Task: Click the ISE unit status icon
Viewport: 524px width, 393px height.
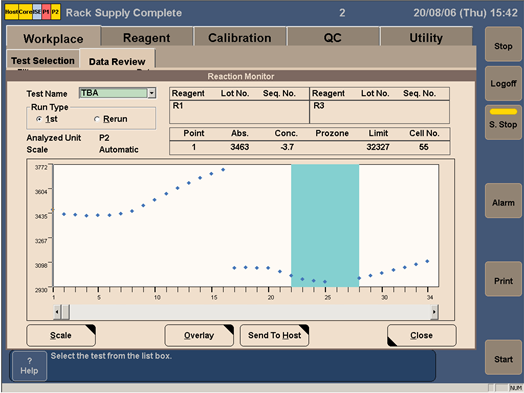Action: point(37,12)
